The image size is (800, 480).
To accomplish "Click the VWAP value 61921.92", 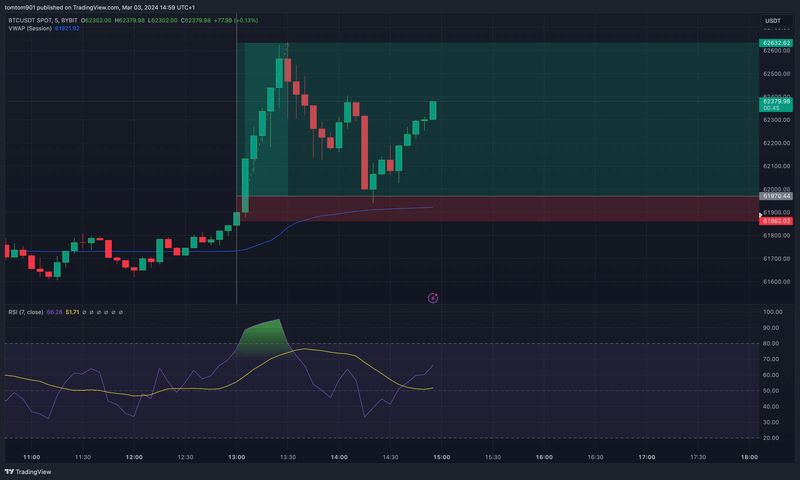I will pos(67,29).
